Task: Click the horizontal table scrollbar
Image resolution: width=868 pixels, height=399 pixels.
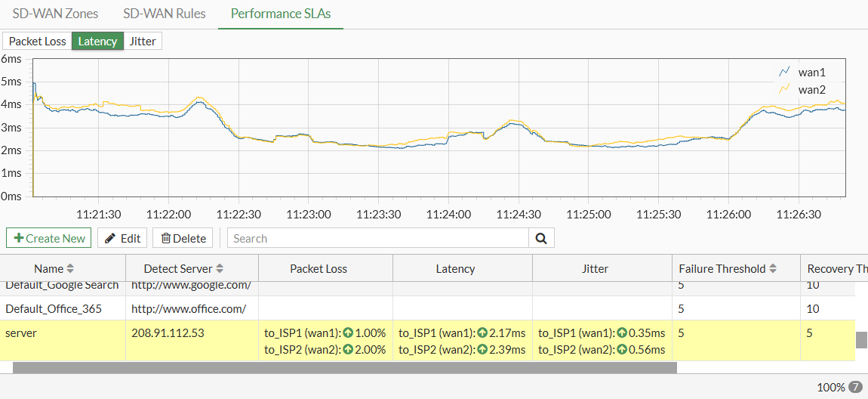Action: [x=345, y=368]
